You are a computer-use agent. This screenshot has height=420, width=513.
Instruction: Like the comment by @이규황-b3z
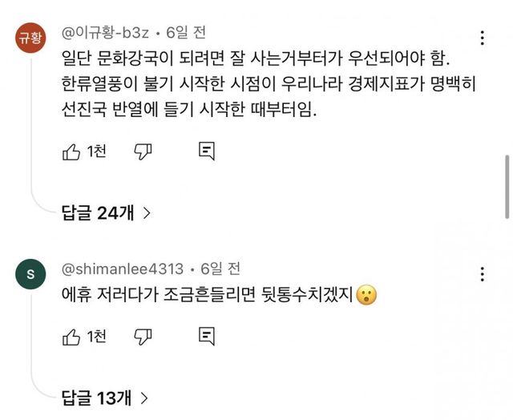(71, 151)
